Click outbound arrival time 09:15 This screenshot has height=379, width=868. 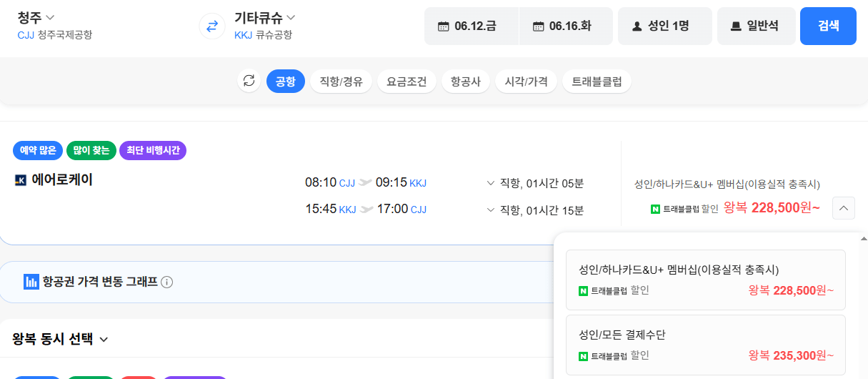pos(391,182)
